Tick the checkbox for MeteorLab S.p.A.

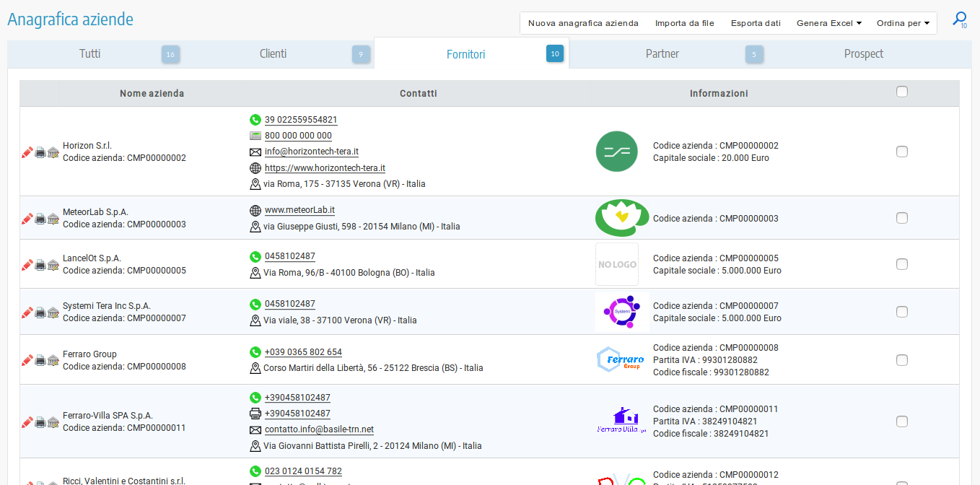coord(901,218)
